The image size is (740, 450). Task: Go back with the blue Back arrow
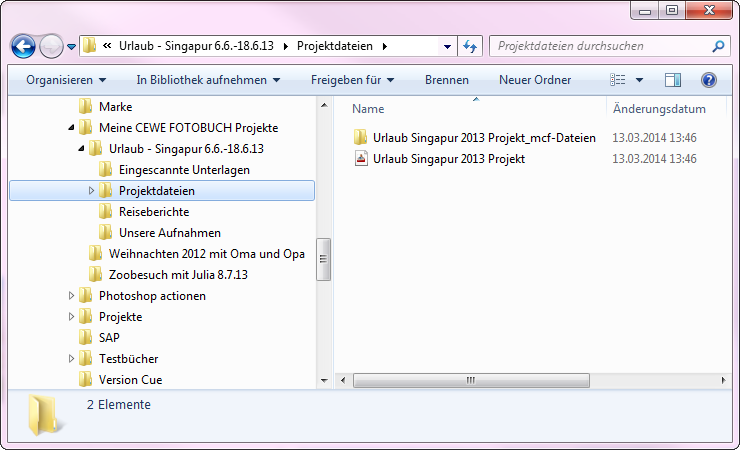coord(23,47)
